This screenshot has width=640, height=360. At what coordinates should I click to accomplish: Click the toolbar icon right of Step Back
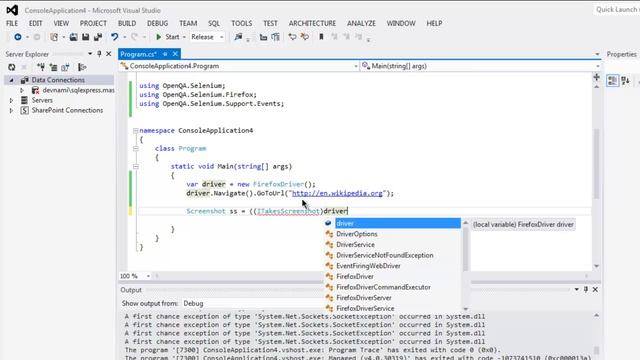pos(304,37)
